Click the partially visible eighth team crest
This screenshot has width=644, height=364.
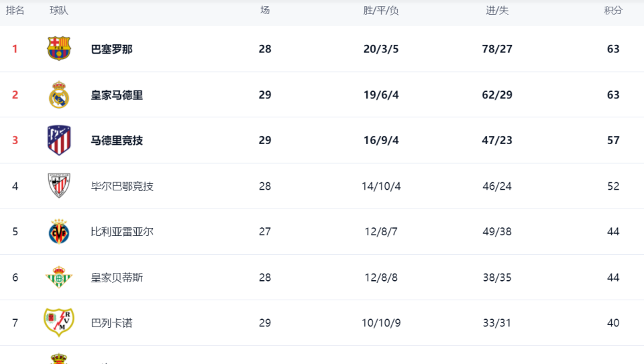(x=59, y=358)
